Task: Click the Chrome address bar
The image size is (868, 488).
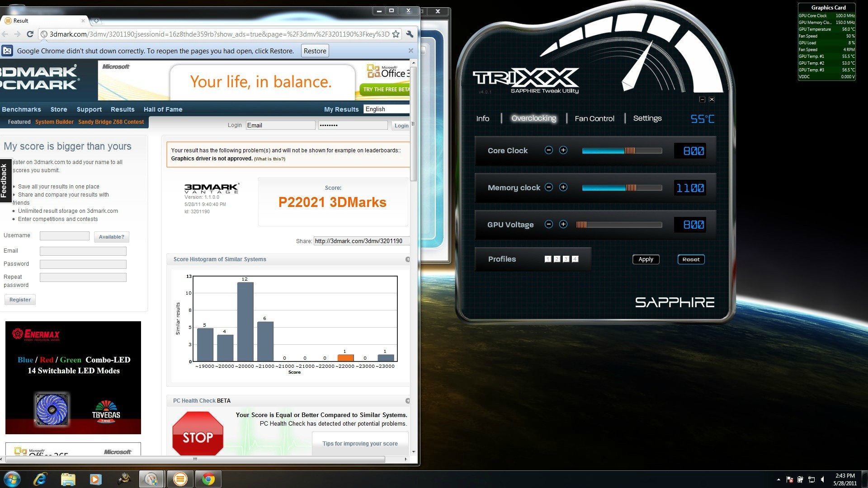Action: [219, 34]
